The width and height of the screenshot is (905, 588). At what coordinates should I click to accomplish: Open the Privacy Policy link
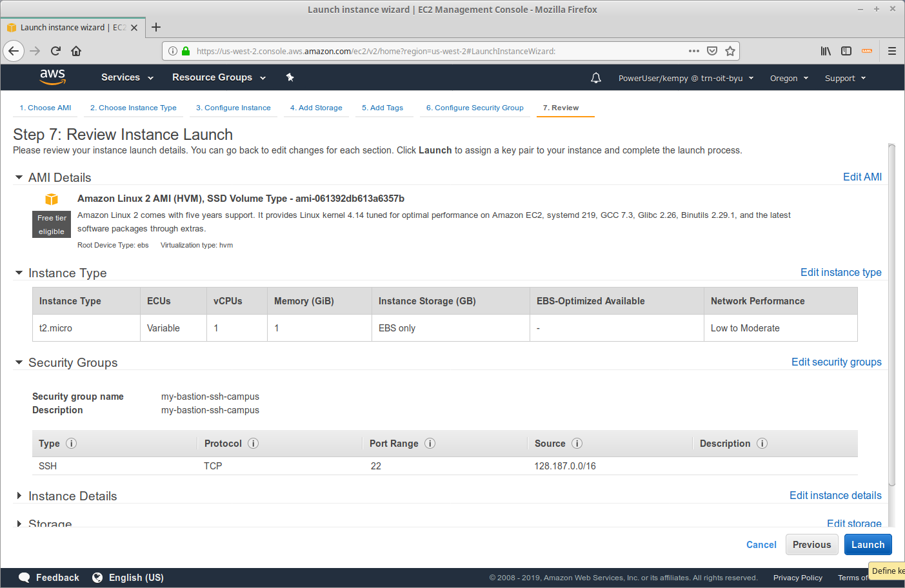(798, 578)
